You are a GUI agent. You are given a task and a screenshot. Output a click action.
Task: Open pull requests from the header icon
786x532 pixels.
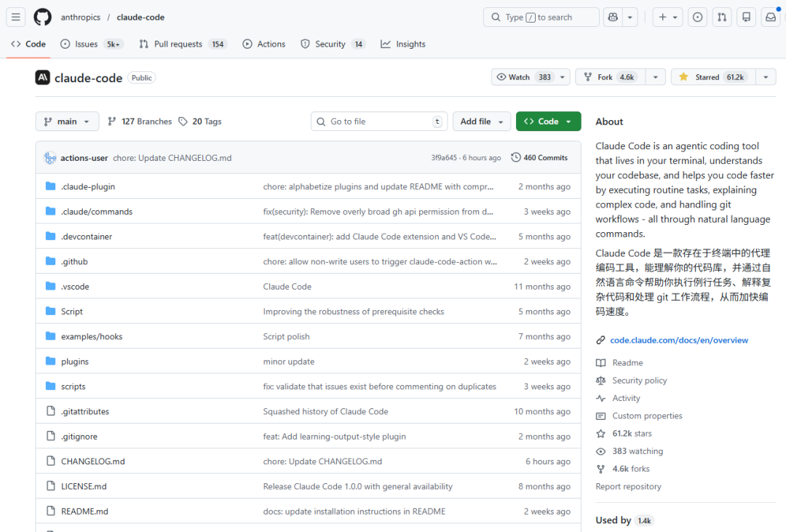point(721,17)
